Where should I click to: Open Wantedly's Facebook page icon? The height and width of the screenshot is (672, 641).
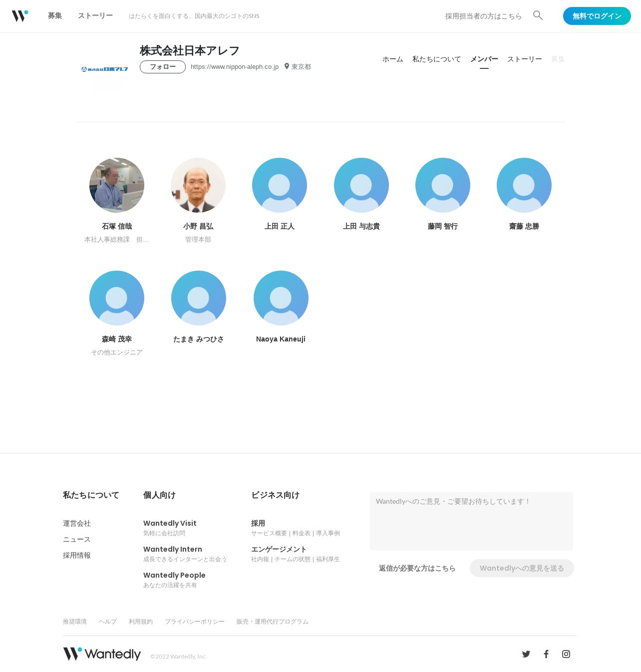pyautogui.click(x=546, y=654)
